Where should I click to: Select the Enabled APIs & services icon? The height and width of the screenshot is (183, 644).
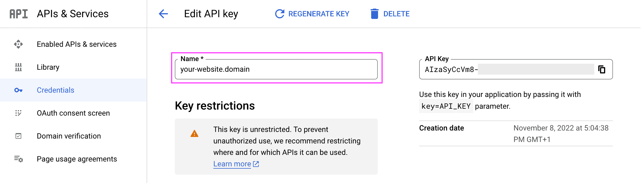pyautogui.click(x=18, y=44)
